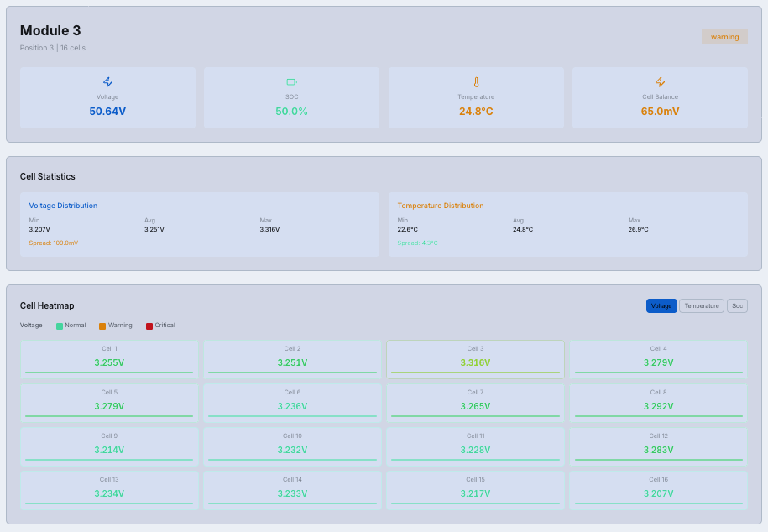Click the Cell Statistics heading
768x532 pixels.
pyautogui.click(x=48, y=176)
